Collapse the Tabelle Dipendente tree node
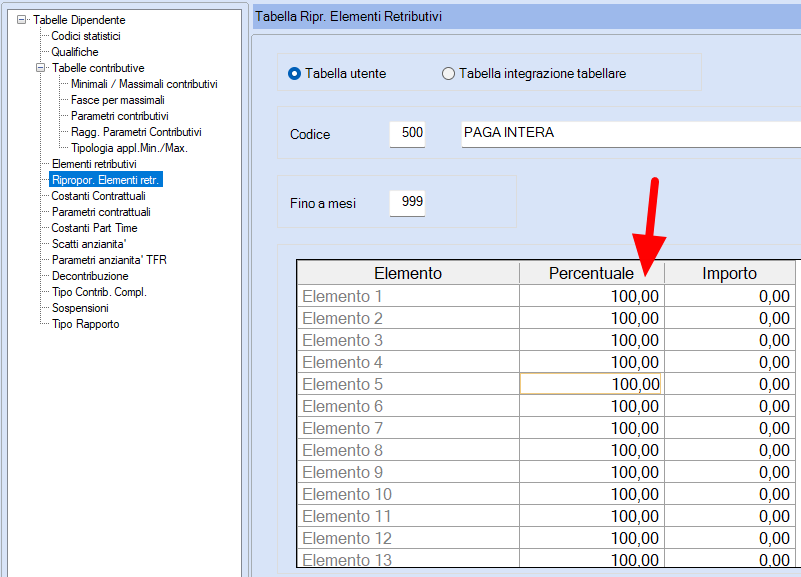This screenshot has height=577, width=801. [21, 19]
